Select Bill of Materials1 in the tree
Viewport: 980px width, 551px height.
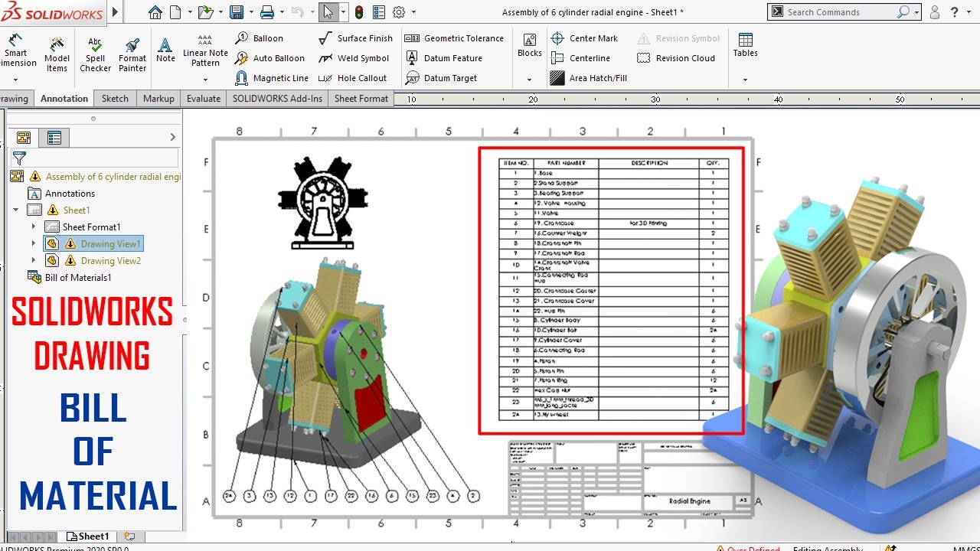pyautogui.click(x=70, y=277)
